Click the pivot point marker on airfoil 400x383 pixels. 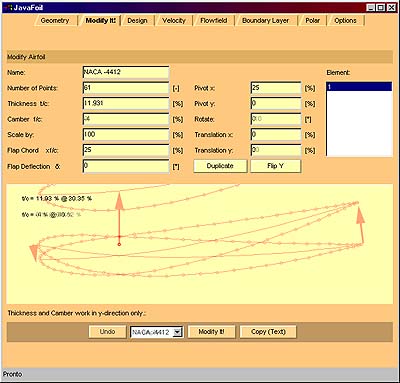point(119,244)
